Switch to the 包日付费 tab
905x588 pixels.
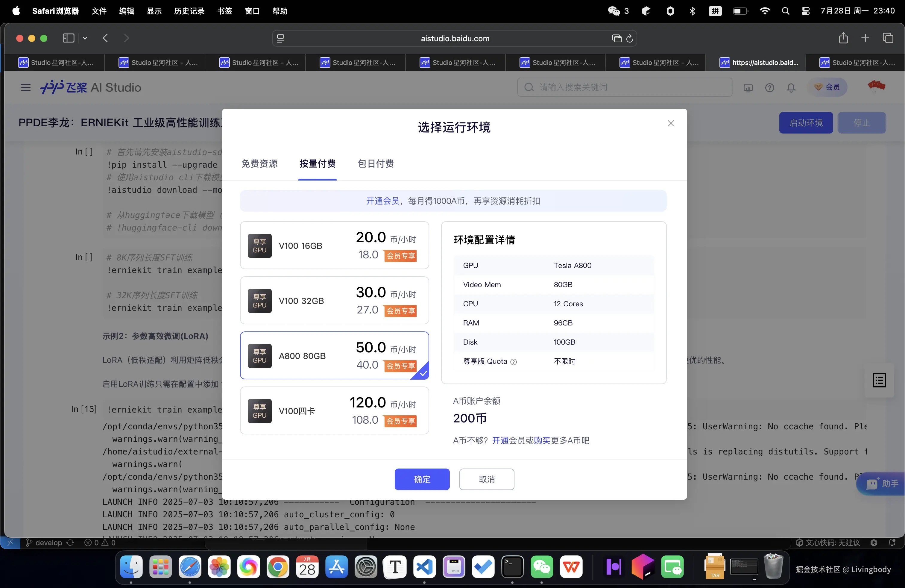point(375,163)
